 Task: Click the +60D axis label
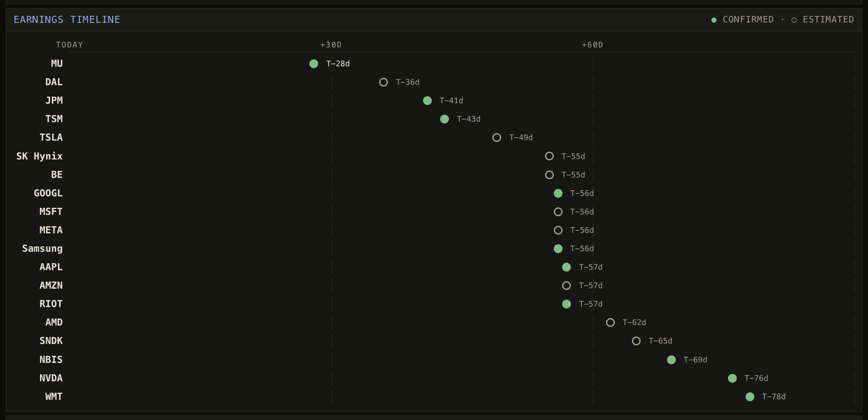pyautogui.click(x=592, y=45)
